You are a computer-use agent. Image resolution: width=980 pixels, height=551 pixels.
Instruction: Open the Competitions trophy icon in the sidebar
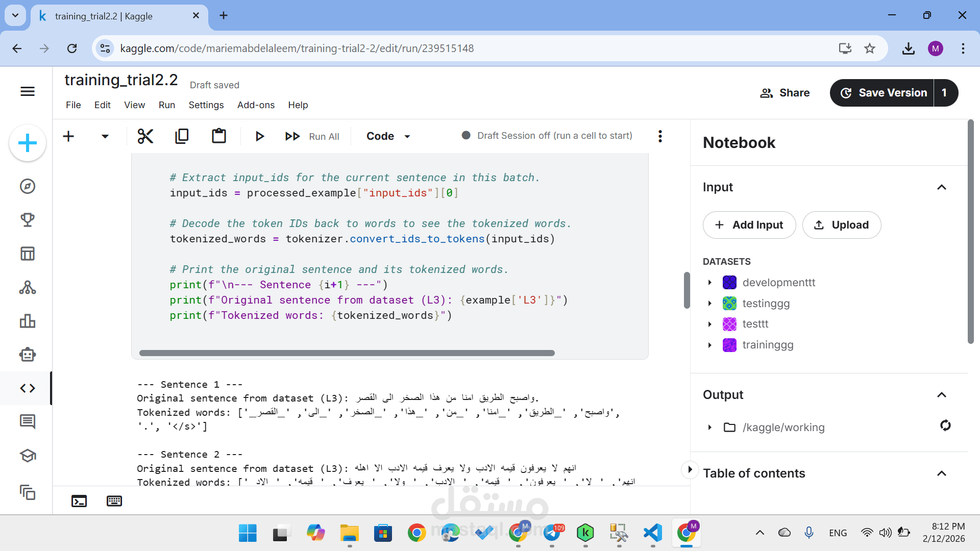[x=28, y=220]
